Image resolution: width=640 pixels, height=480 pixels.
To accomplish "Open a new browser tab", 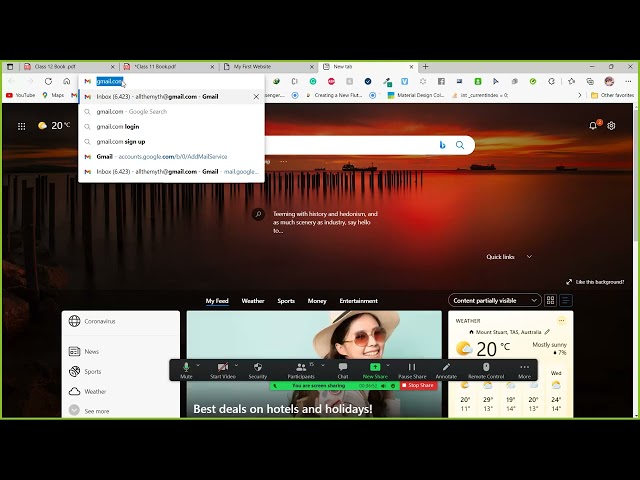I will (425, 67).
